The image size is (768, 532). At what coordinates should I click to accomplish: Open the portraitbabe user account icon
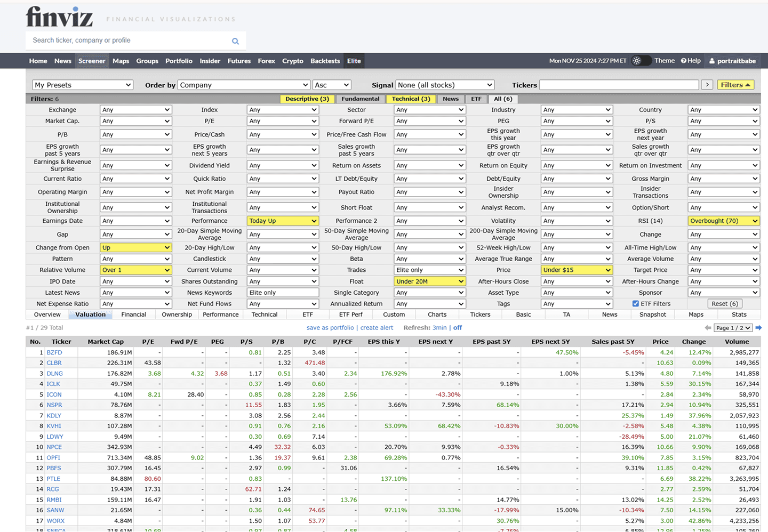pos(712,61)
